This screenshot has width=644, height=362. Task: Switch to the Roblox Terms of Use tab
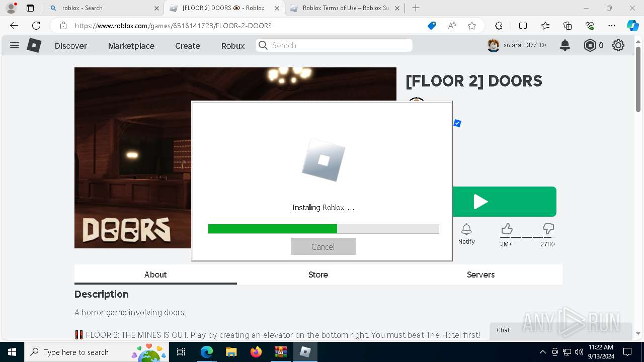(x=345, y=8)
